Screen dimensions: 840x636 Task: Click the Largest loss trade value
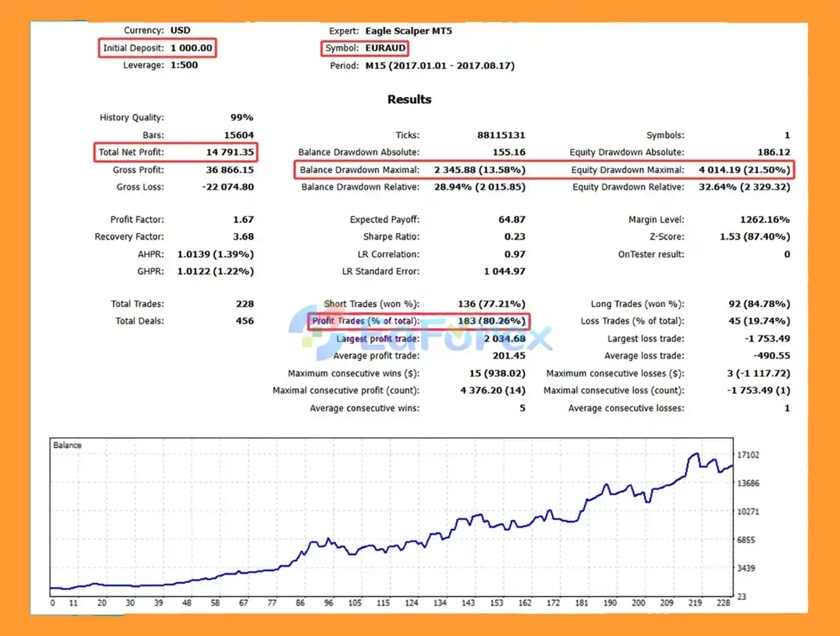(x=767, y=339)
